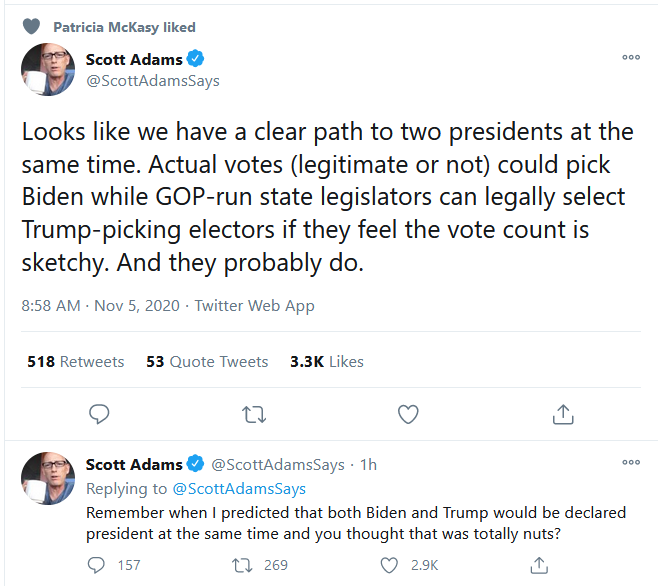Reply to the main tweet
Viewport: 658px width, 586px height.
coord(99,413)
